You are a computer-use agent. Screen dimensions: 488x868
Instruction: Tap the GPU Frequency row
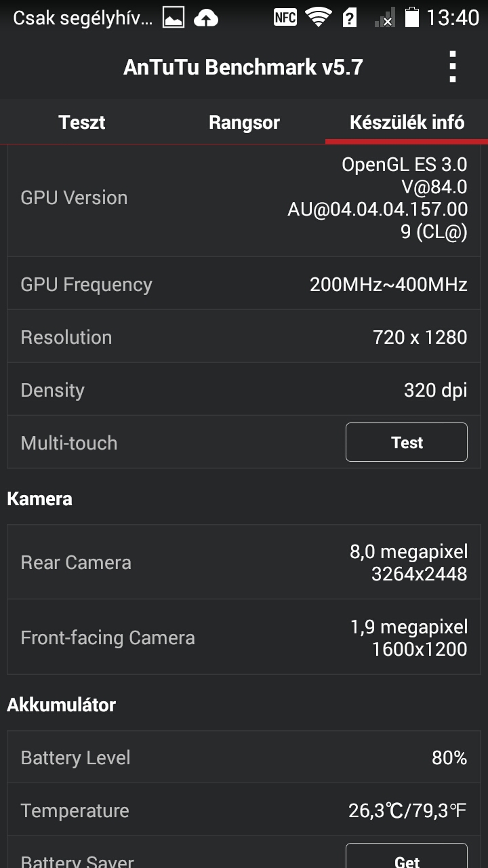[x=244, y=284]
